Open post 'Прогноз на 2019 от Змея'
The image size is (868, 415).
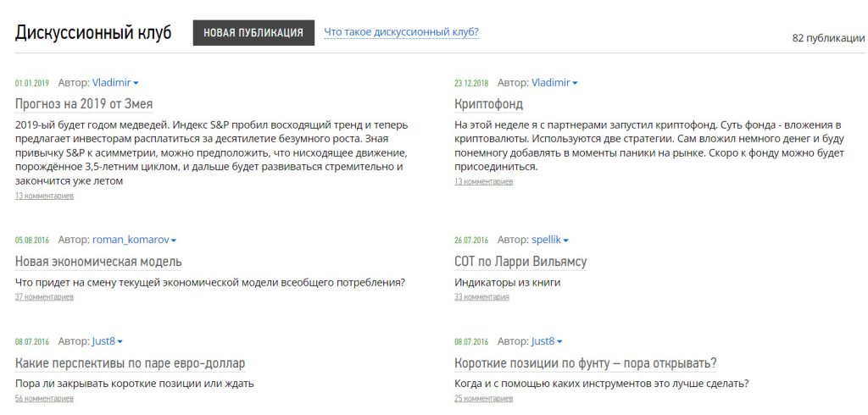84,104
